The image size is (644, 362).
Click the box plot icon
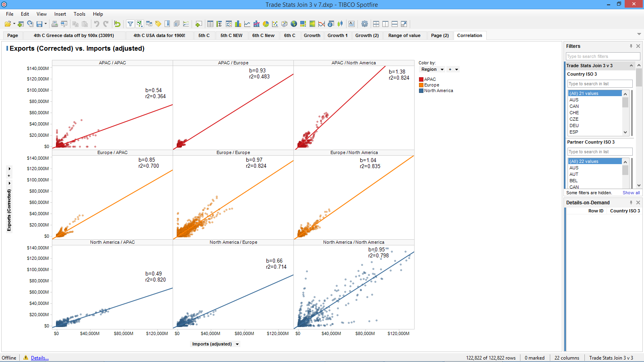pyautogui.click(x=340, y=24)
